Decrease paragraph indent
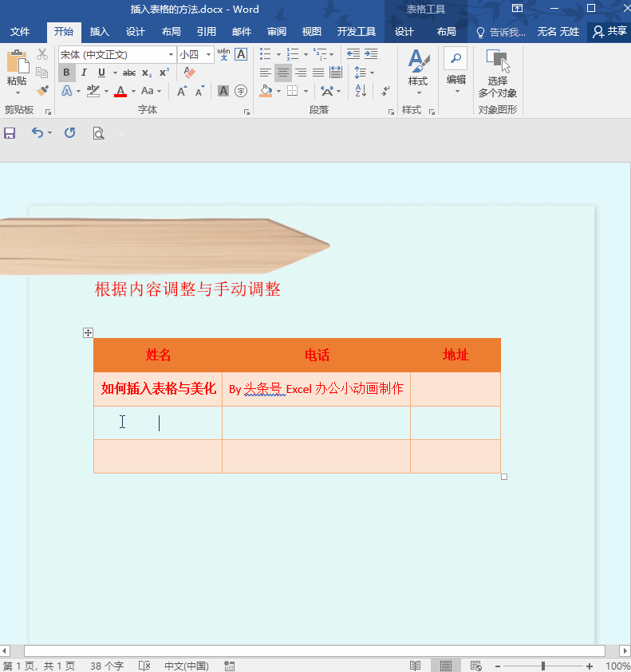Image resolution: width=631 pixels, height=672 pixels. (353, 54)
